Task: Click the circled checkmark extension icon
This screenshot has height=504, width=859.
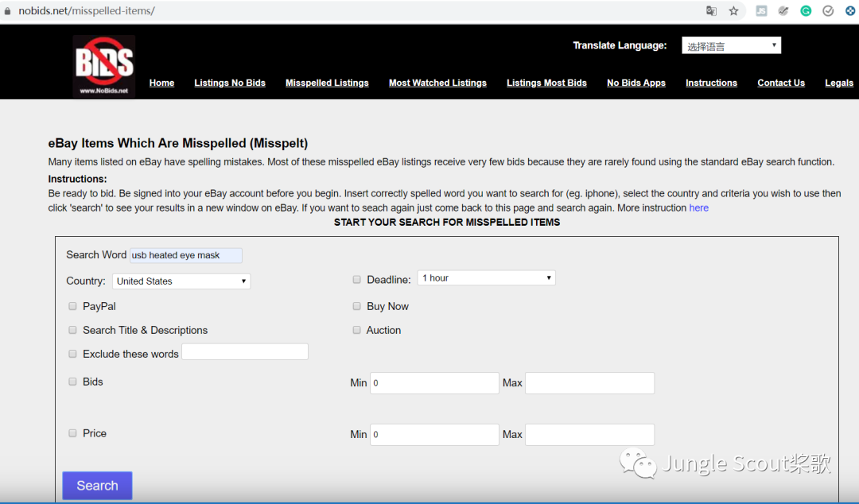Action: coord(828,11)
